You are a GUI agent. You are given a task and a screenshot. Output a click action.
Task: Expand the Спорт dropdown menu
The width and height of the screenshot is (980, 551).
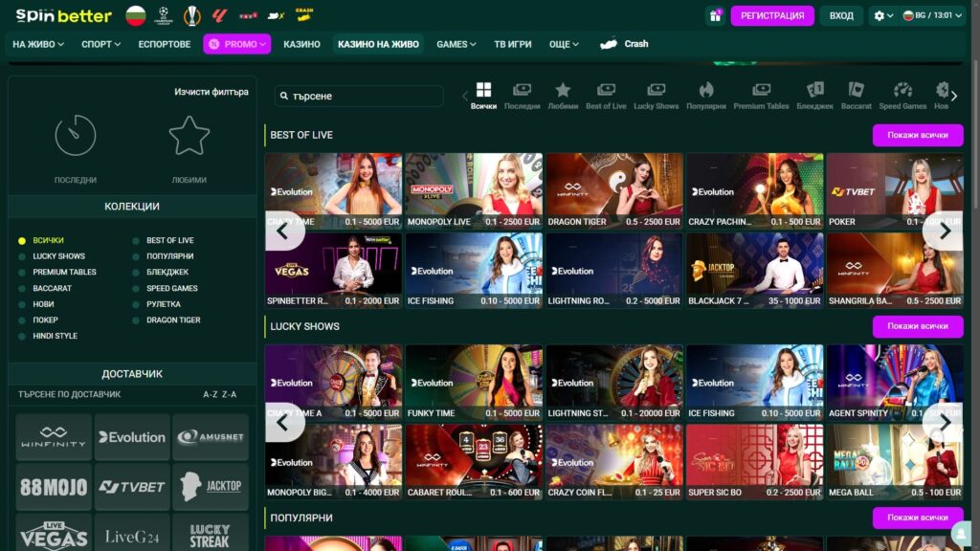(100, 44)
